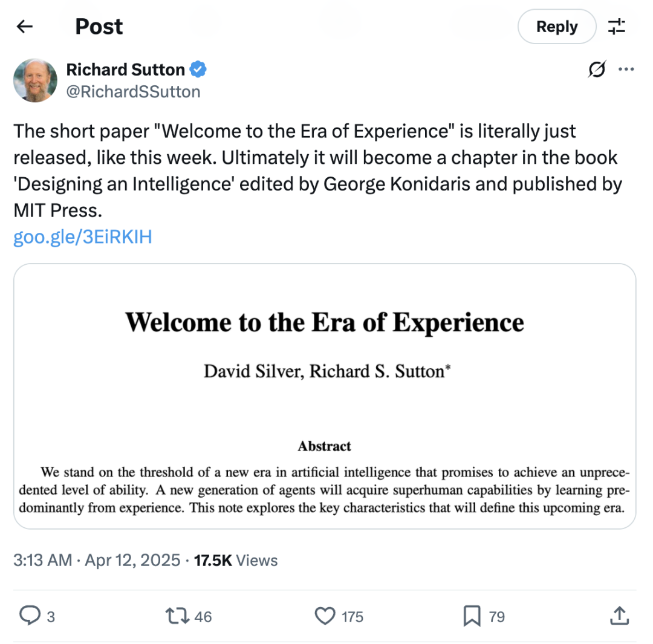Click the Richard Sutton display name
Screen dimensions: 653x644
click(125, 70)
